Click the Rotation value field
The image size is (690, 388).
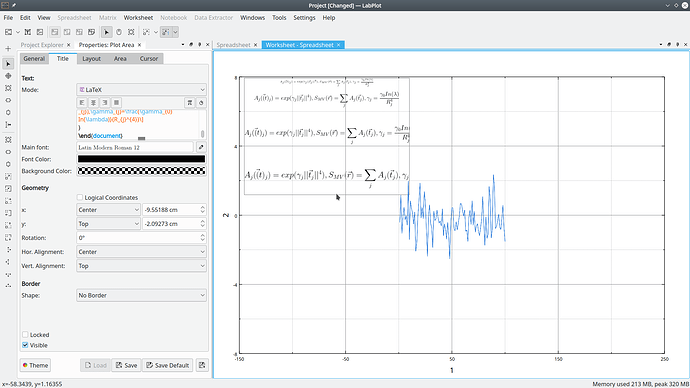pos(141,238)
